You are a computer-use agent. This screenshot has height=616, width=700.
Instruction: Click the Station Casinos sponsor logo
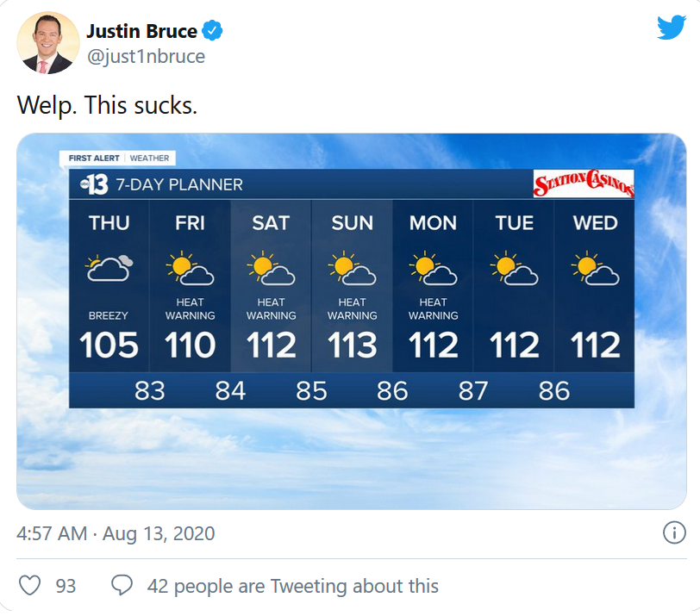(584, 184)
